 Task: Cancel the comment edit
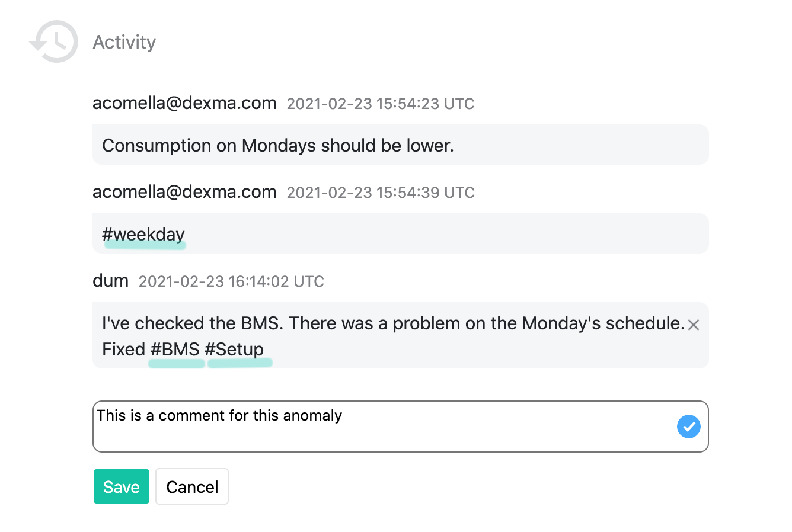tap(192, 486)
